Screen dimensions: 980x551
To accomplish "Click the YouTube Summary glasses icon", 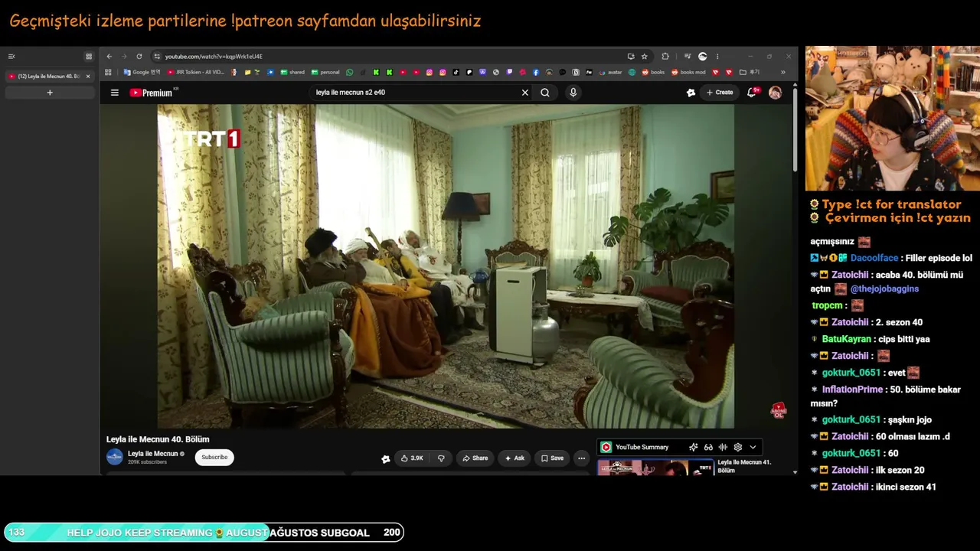I will click(x=708, y=447).
